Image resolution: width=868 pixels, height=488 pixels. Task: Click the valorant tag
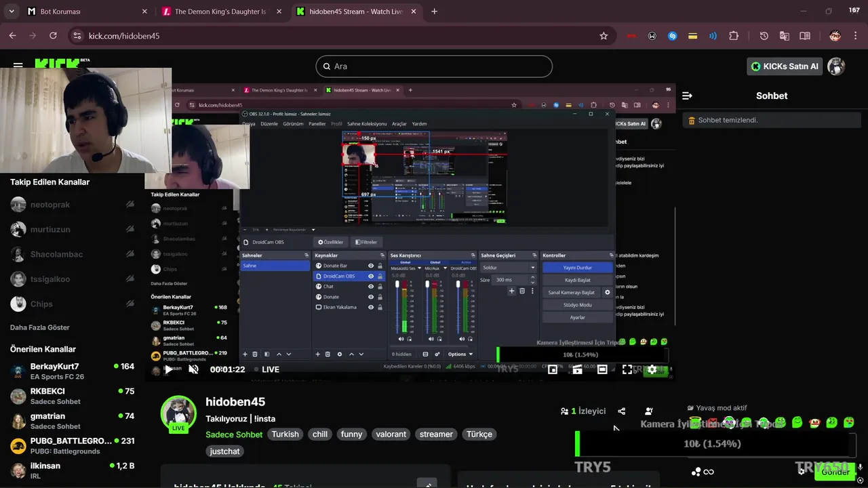point(391,434)
